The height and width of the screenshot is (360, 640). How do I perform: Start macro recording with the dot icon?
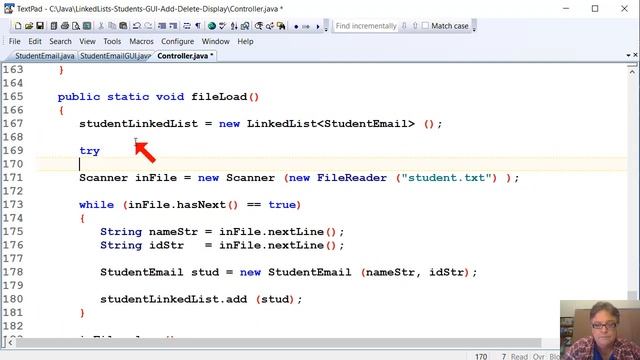[x=296, y=27]
